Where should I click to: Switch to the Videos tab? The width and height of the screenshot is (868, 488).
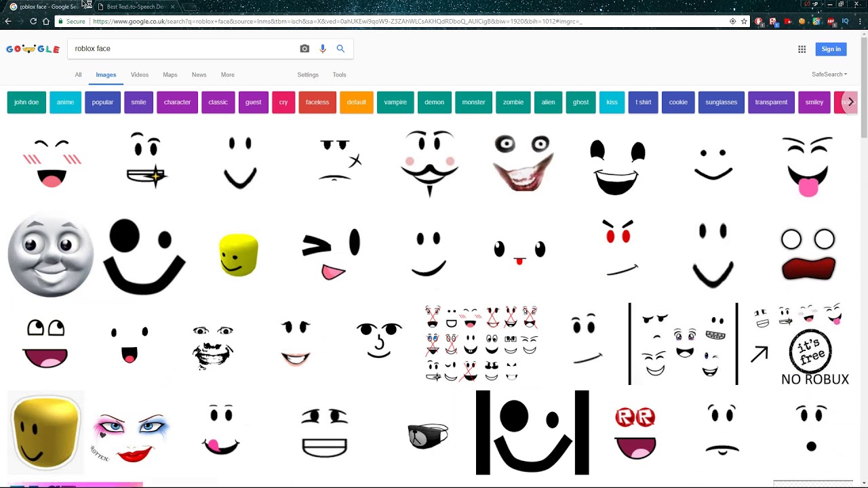pyautogui.click(x=140, y=75)
